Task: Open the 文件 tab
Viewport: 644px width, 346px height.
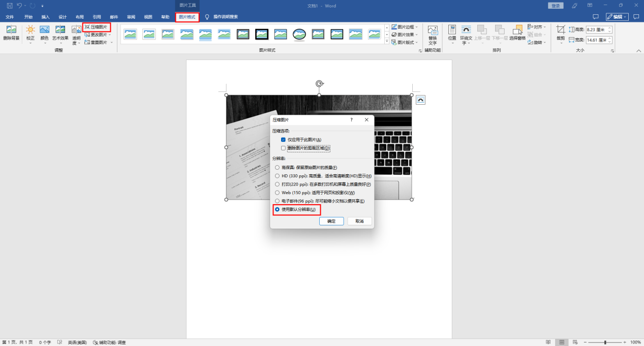Action: pyautogui.click(x=10, y=17)
